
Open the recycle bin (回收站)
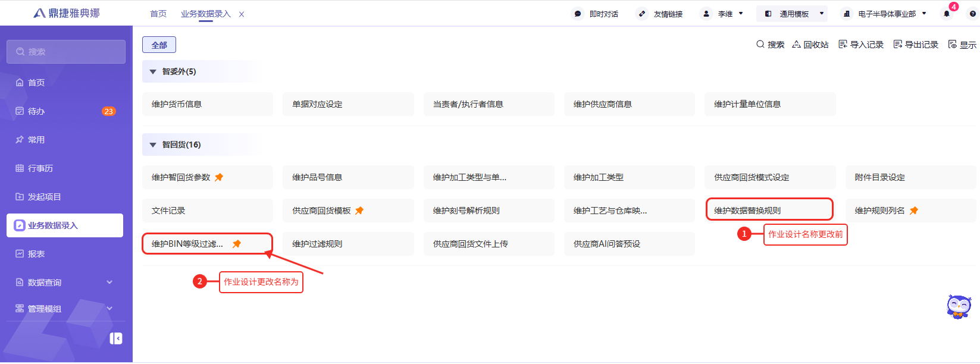click(810, 45)
